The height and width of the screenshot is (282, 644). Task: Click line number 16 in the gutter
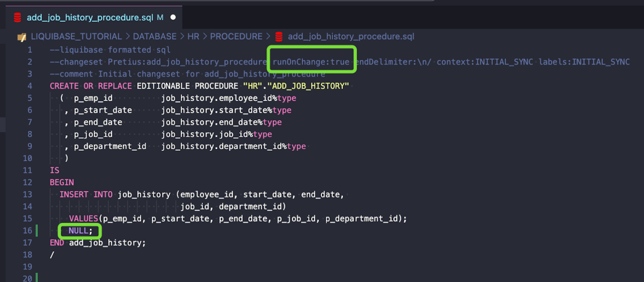28,230
